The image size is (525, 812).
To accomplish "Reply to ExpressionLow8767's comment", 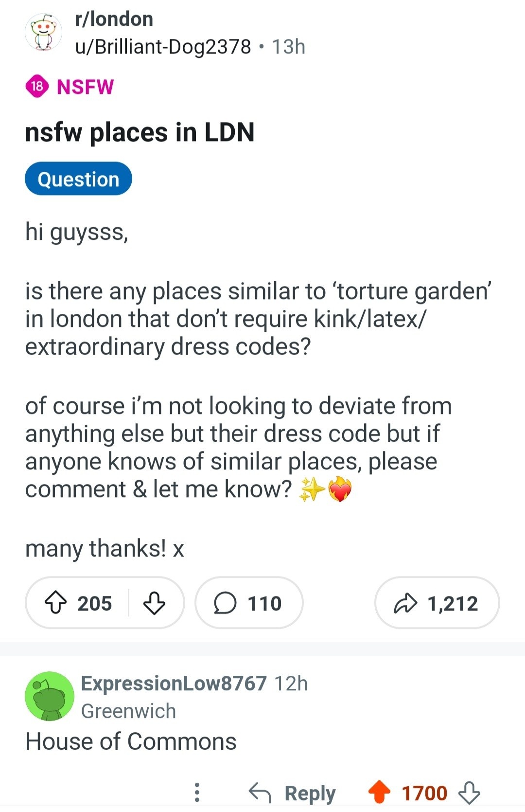I will 293,792.
